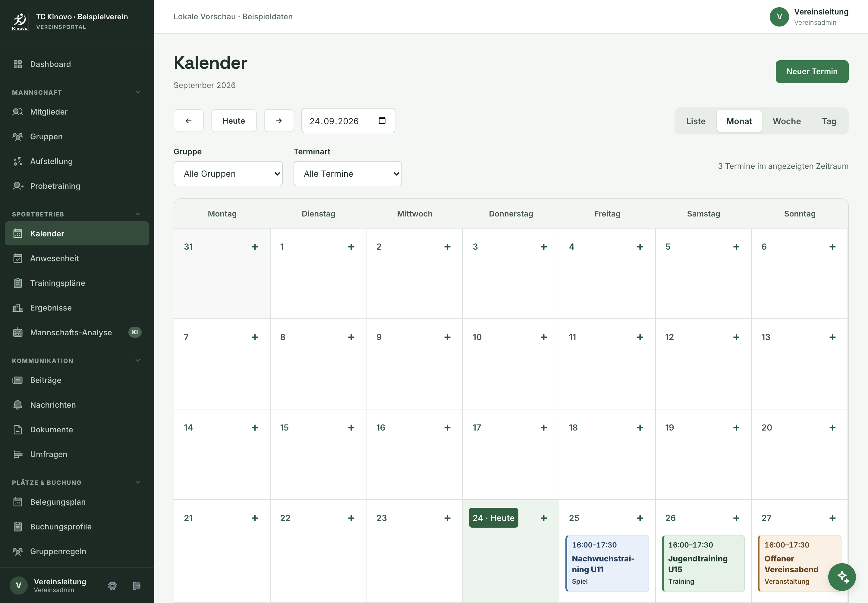Open Probetraining in sidebar
Image resolution: width=868 pixels, height=603 pixels.
coord(77,186)
